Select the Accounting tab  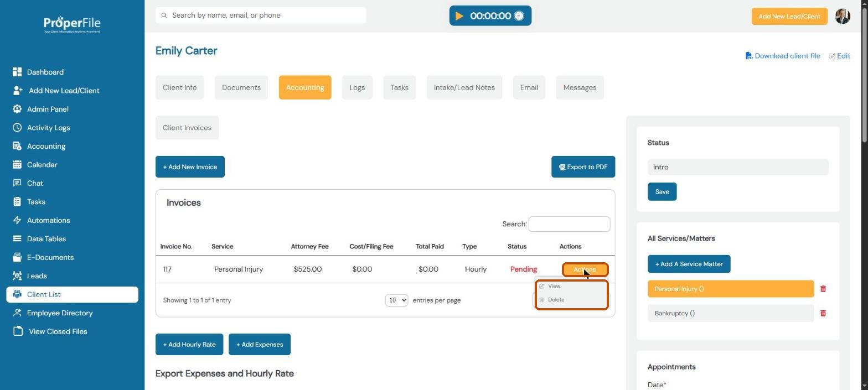305,87
